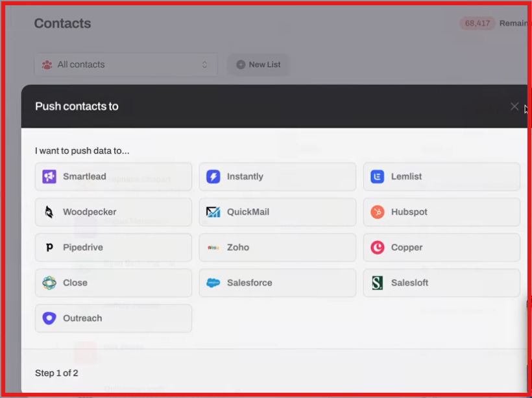
Task: Select the QuickMail envelope icon
Action: [215, 212]
